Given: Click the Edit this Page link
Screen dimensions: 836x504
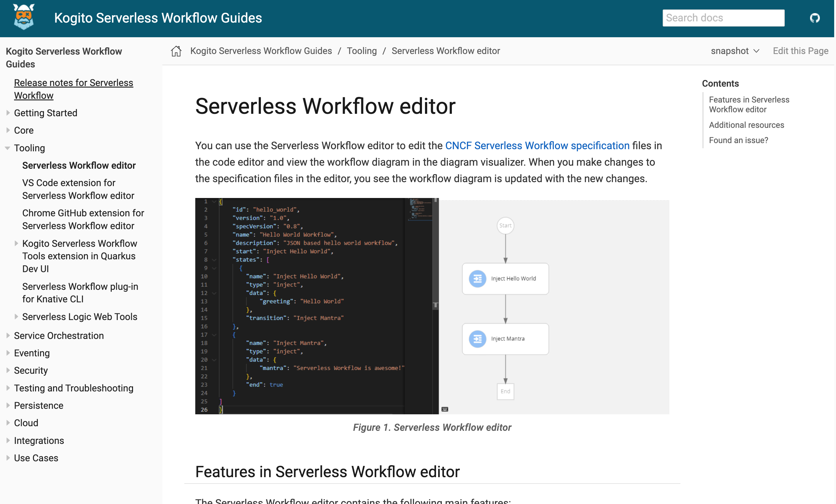Looking at the screenshot, I should pos(800,51).
